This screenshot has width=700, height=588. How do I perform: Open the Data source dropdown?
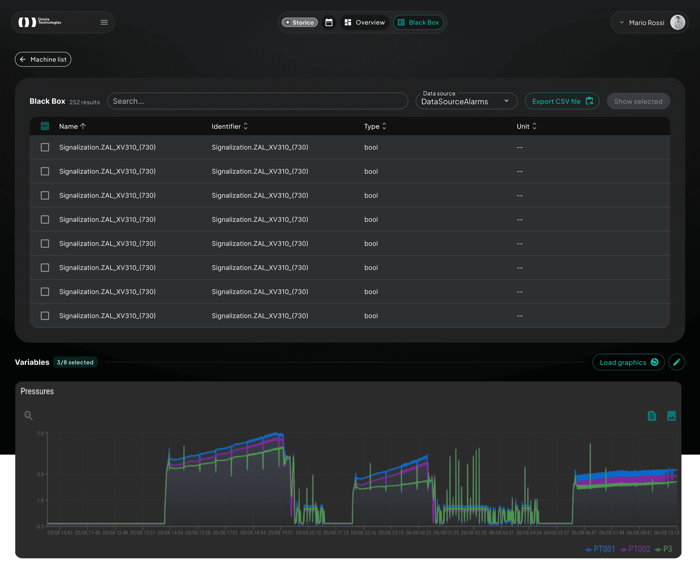(466, 101)
